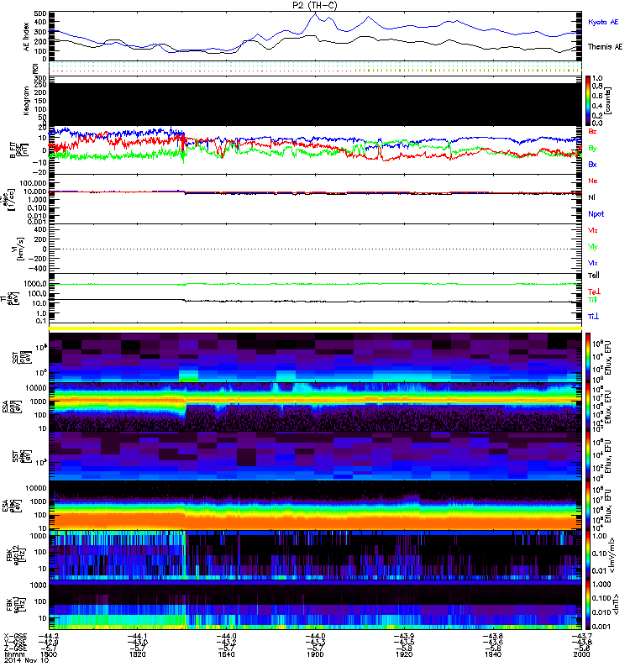The height and width of the screenshot is (672, 630).
Task: Click the "[counts]" color bar label
Action: coord(608,101)
